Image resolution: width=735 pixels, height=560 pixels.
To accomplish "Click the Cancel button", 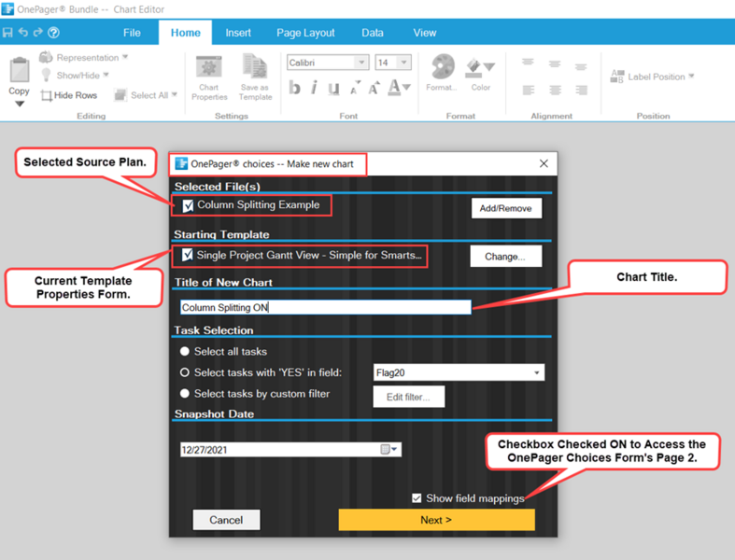I will (x=226, y=520).
